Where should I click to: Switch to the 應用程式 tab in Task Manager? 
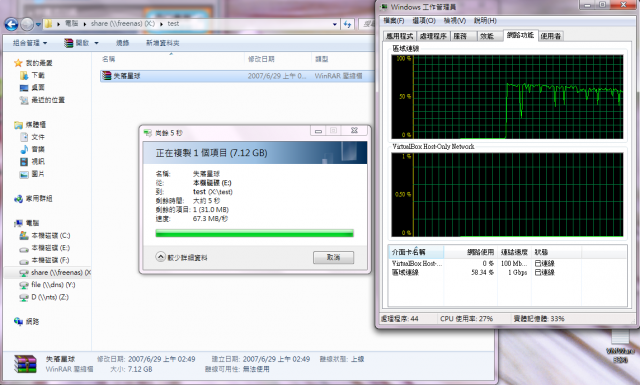coord(400,36)
